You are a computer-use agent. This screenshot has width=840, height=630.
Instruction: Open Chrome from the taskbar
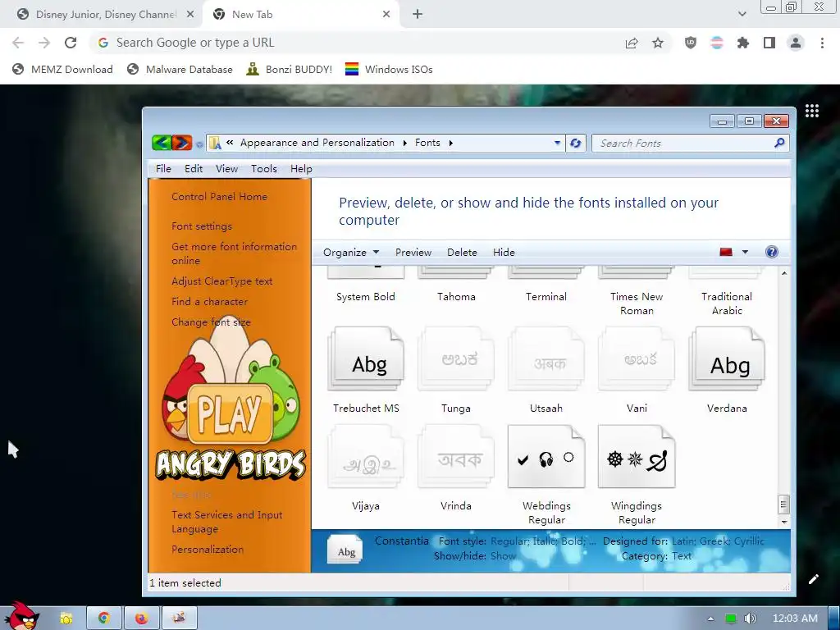coord(104,619)
